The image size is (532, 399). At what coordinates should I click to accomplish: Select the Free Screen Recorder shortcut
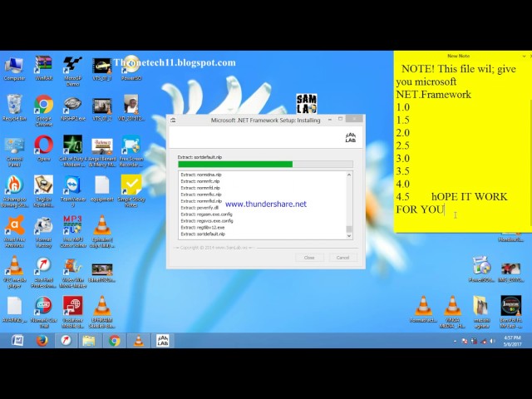coord(131,151)
